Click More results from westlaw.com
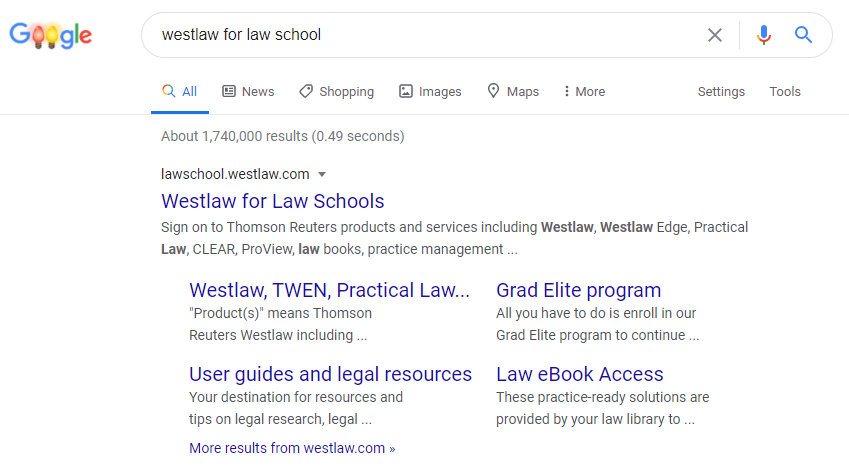849x476 pixels. tap(292, 448)
